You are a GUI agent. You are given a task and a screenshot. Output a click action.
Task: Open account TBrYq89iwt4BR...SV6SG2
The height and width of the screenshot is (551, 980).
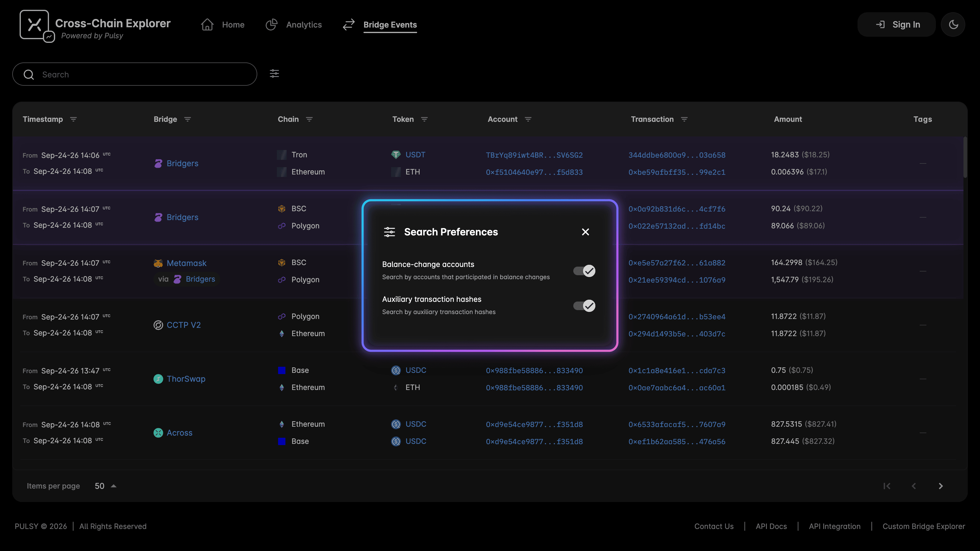click(x=534, y=155)
